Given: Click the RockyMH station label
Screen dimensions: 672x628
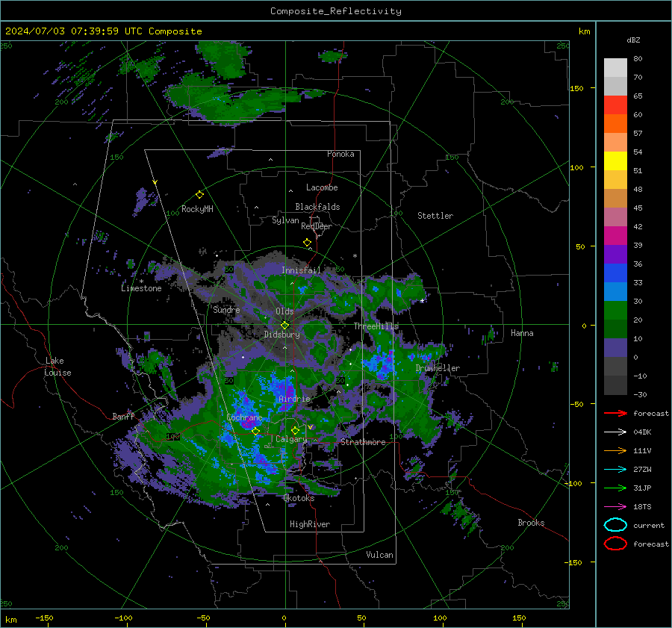Looking at the screenshot, I should [197, 209].
